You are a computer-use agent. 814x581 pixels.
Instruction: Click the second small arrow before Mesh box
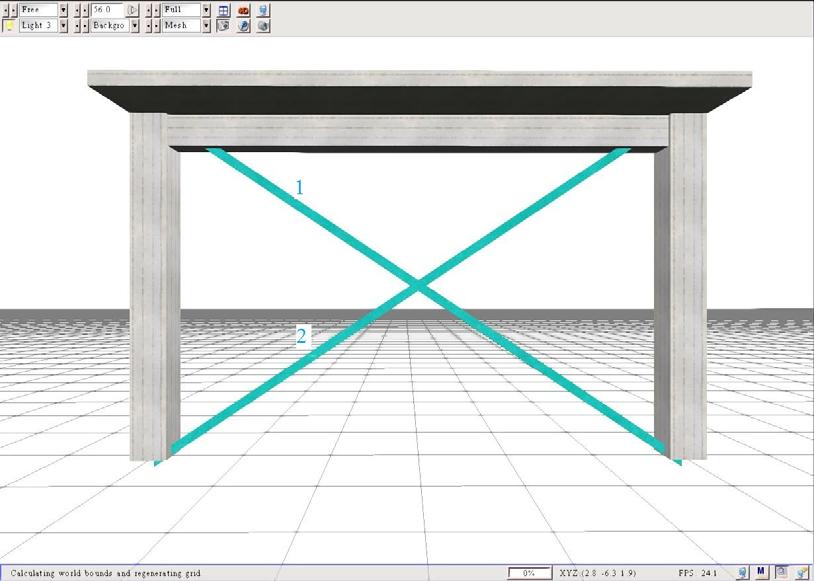(156, 25)
